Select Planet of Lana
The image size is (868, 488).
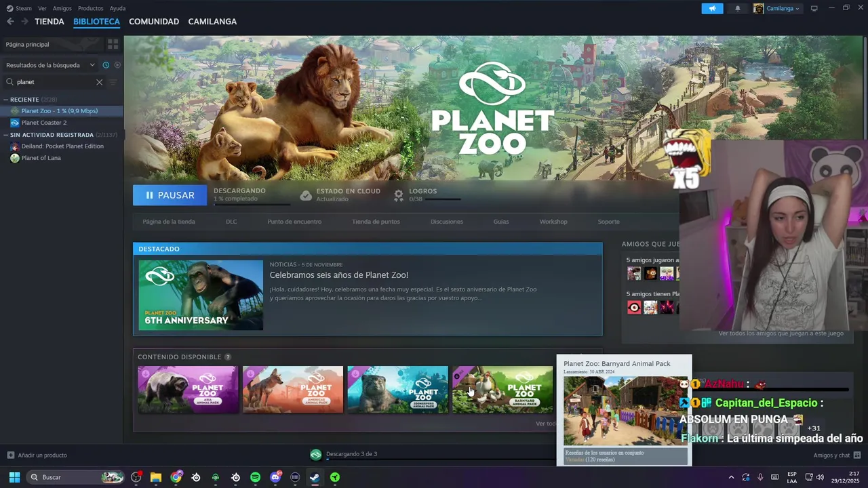tap(62, 158)
